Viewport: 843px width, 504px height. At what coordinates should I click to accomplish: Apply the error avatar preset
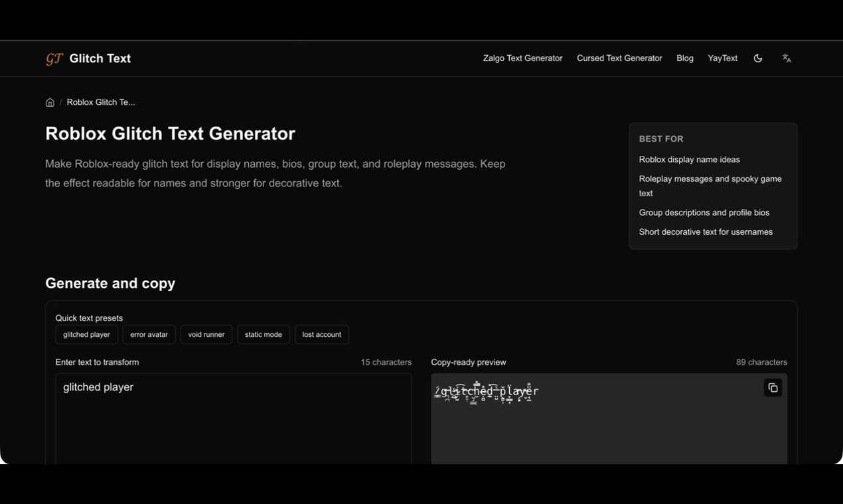pos(149,334)
